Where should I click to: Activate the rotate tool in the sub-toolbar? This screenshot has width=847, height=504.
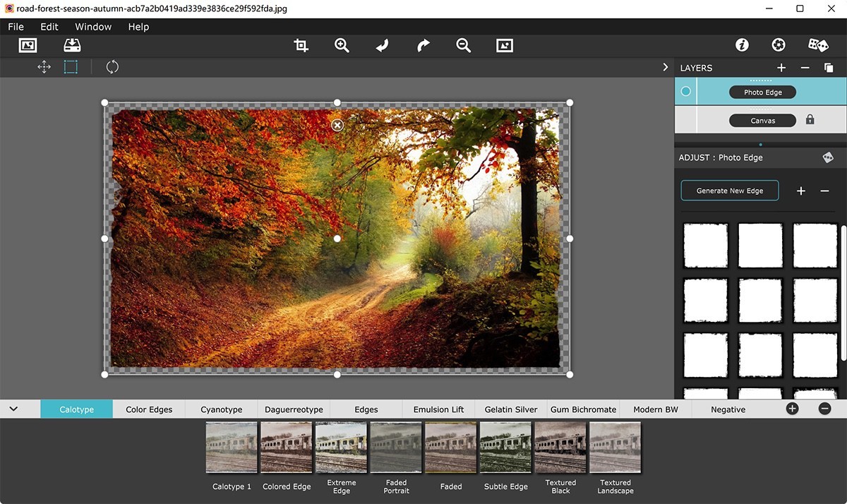(x=112, y=66)
